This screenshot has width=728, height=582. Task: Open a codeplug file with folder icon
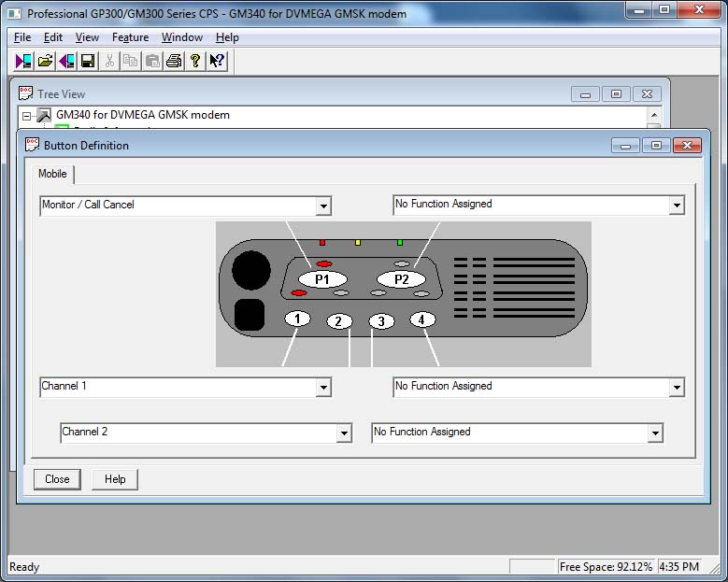click(x=45, y=61)
